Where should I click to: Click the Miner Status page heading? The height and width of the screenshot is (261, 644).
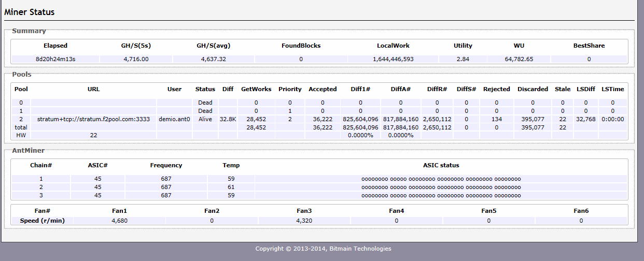pyautogui.click(x=30, y=12)
